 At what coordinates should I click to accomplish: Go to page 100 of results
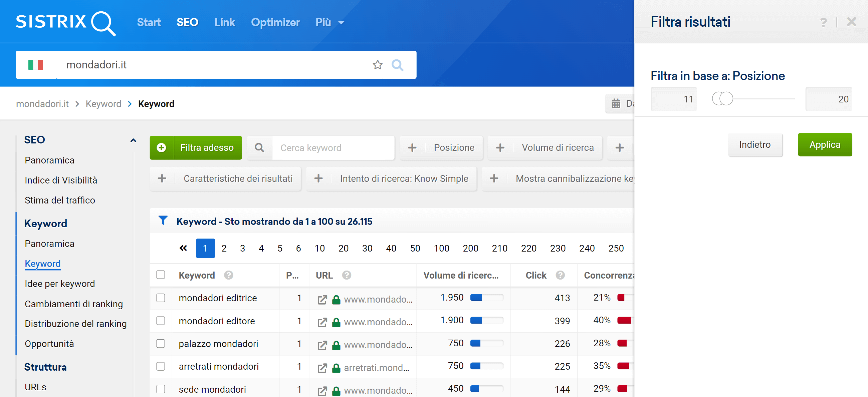click(x=441, y=248)
